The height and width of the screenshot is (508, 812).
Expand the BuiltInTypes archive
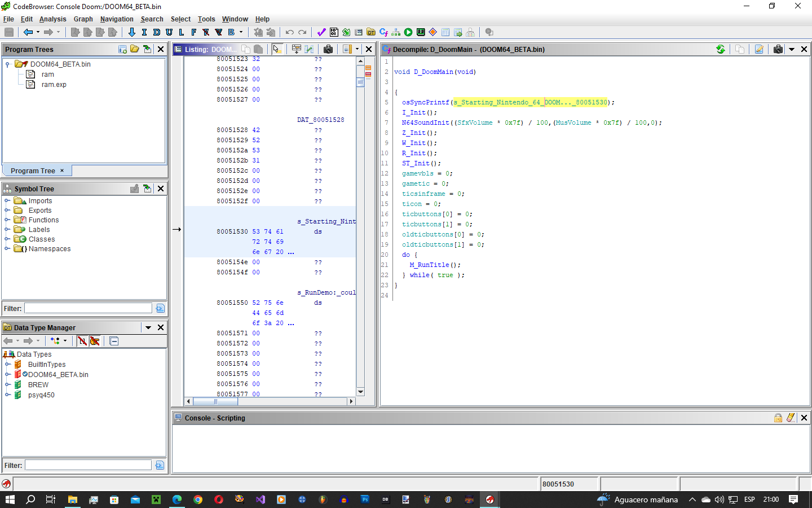pyautogui.click(x=8, y=365)
